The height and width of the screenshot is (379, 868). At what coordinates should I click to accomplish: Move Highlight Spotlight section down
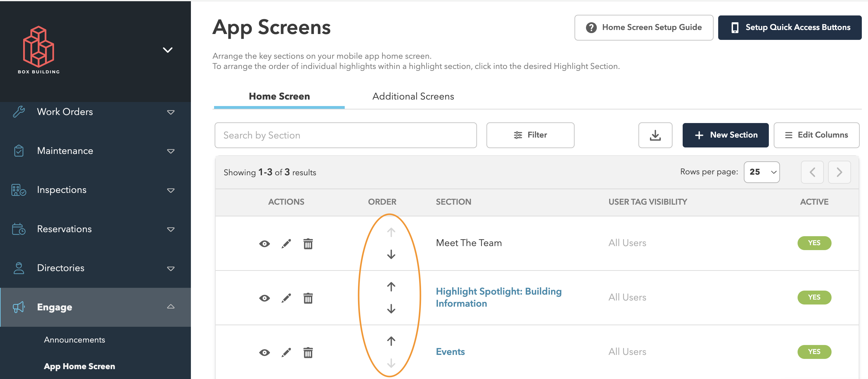(391, 309)
